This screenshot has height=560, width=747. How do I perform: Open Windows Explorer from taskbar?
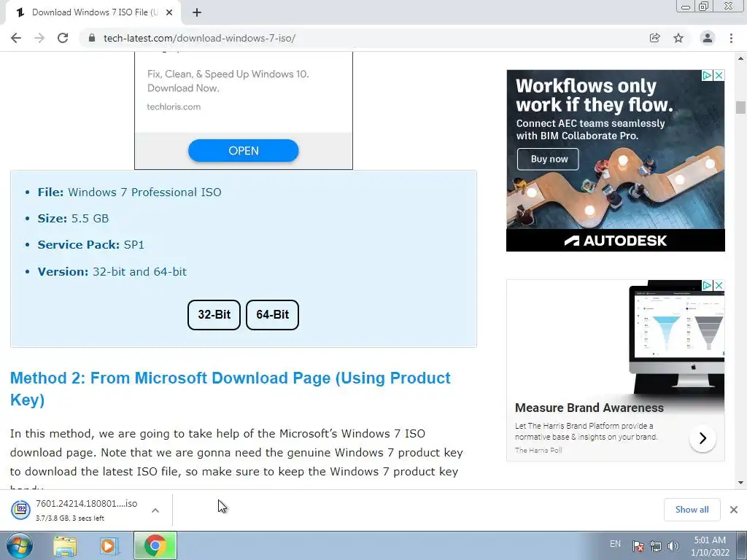pos(65,546)
